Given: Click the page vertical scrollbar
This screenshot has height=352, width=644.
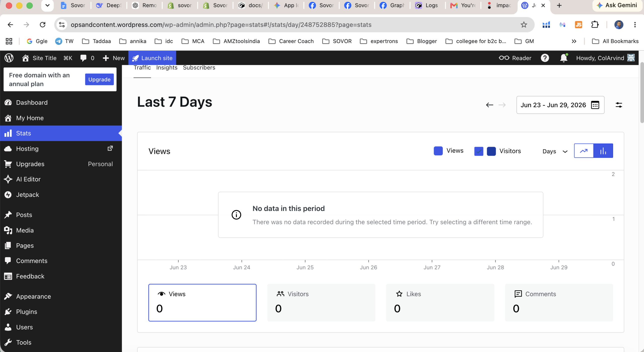Looking at the screenshot, I should 642,93.
